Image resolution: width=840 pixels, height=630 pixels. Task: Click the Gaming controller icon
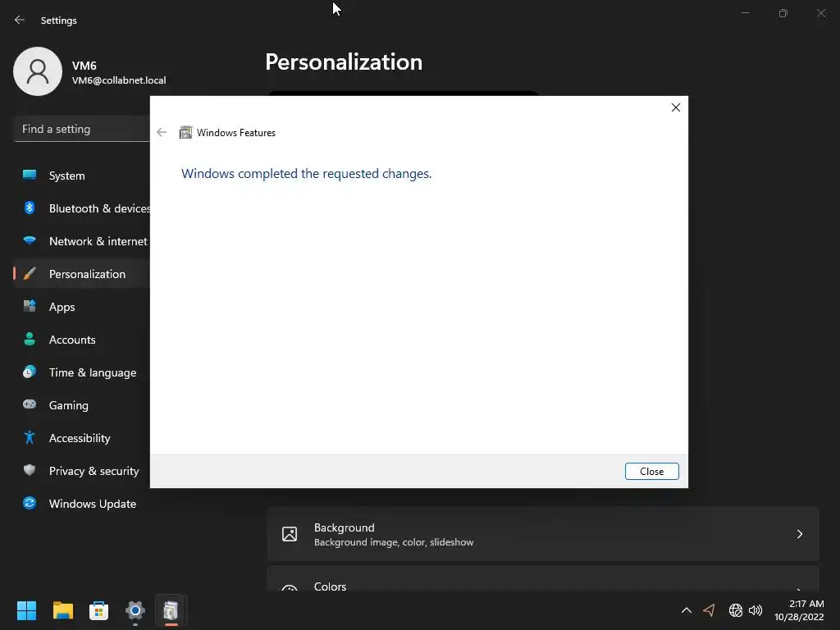click(x=30, y=404)
